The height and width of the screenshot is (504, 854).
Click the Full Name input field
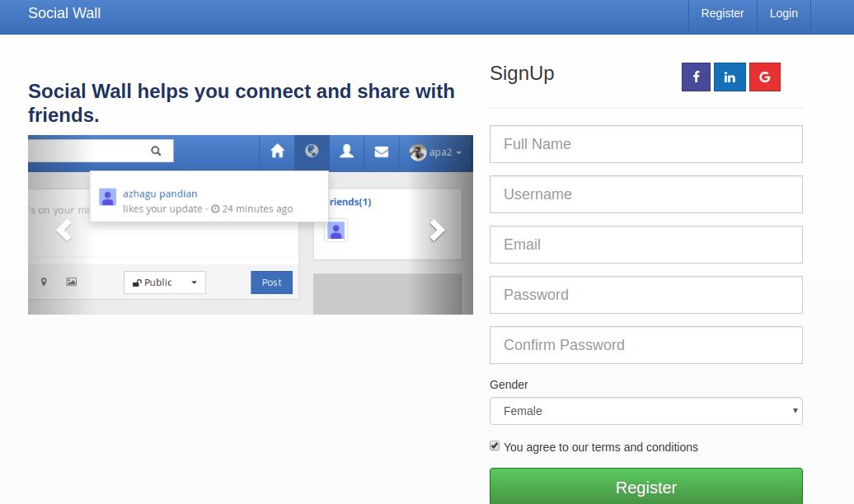[x=645, y=144]
